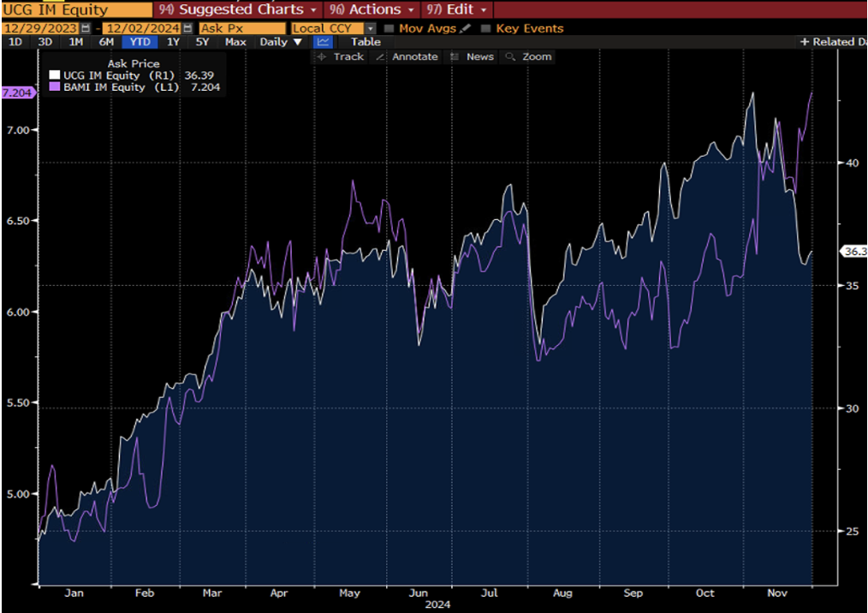Open the Suggested Charts dropdown
The height and width of the screenshot is (613, 868).
238,9
